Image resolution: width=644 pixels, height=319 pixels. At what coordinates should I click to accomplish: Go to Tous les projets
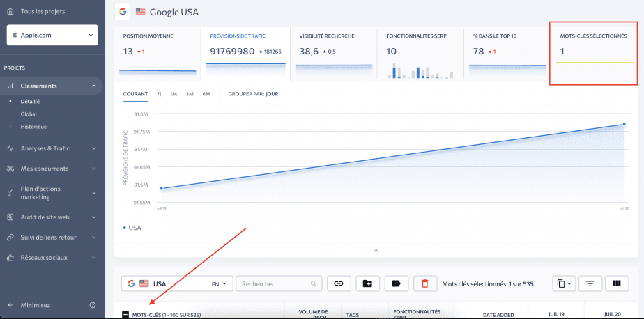pos(43,12)
